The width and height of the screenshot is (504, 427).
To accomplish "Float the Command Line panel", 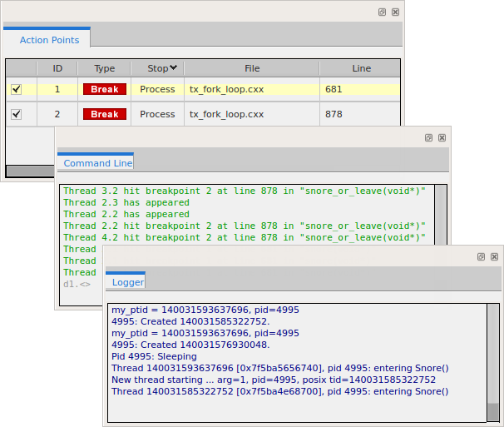I will click(428, 137).
